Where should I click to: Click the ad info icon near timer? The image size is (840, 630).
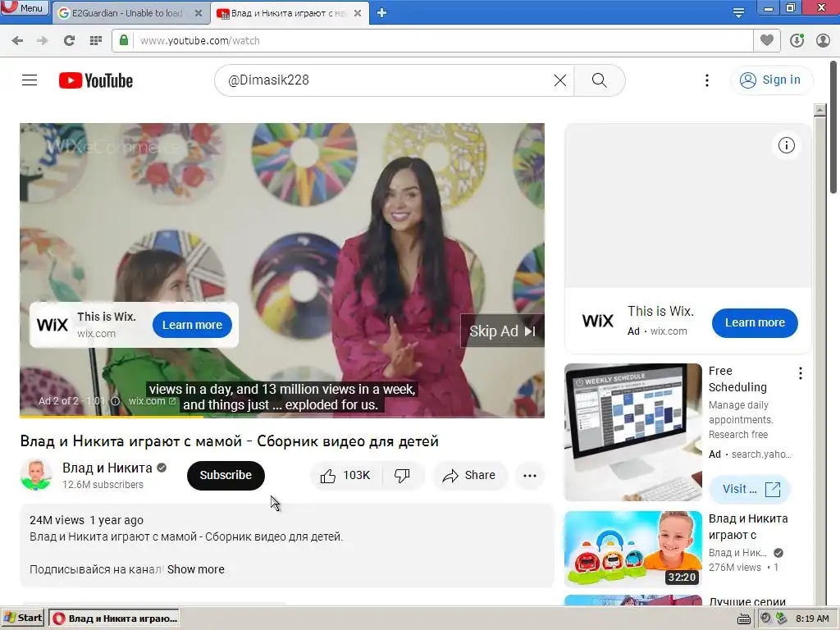pyautogui.click(x=115, y=400)
